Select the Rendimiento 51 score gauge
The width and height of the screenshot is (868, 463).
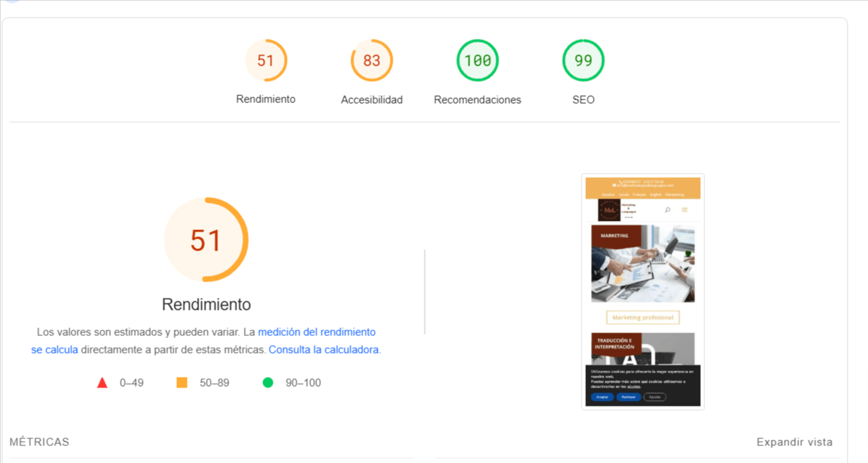pos(266,61)
